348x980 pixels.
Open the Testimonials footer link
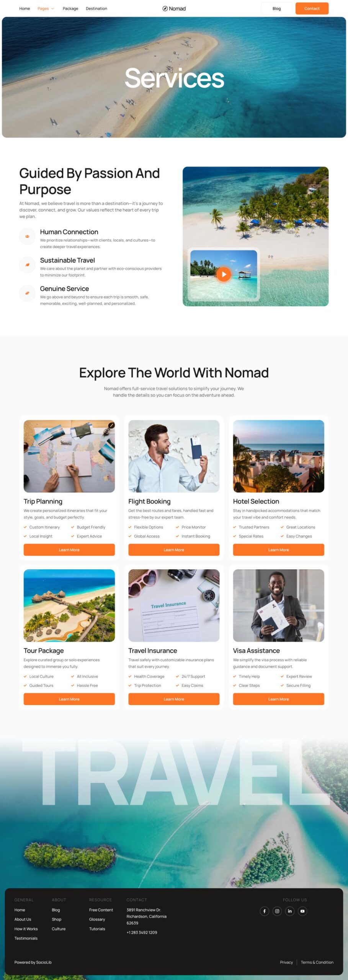click(x=26, y=938)
